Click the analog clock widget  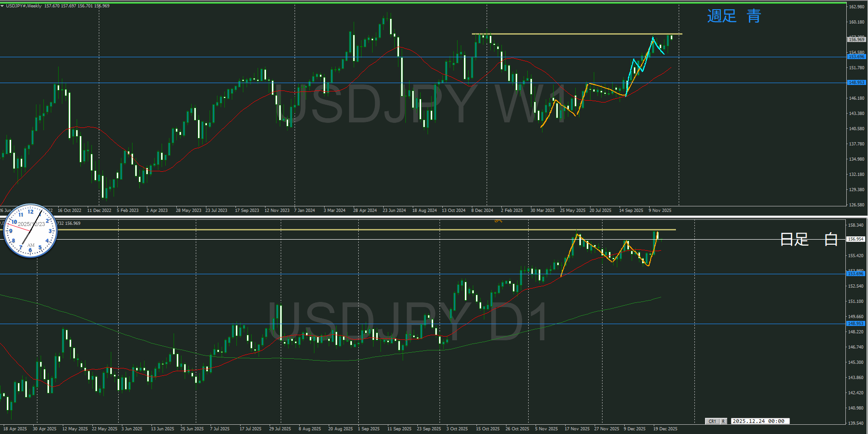click(x=30, y=230)
